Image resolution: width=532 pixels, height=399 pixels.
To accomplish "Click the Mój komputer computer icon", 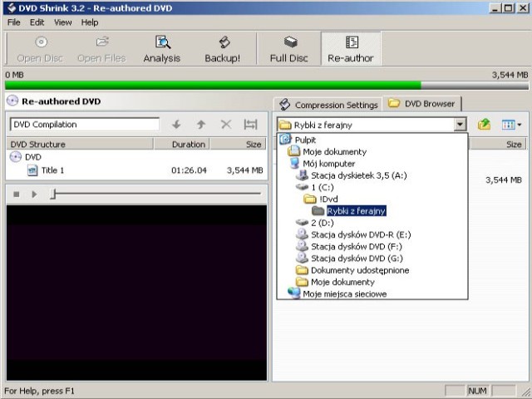I will coord(294,163).
